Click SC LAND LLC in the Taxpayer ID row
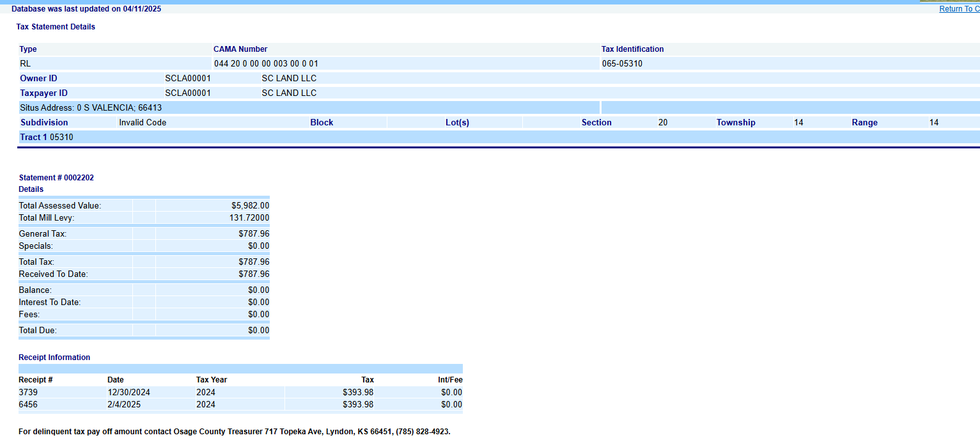 click(x=289, y=93)
